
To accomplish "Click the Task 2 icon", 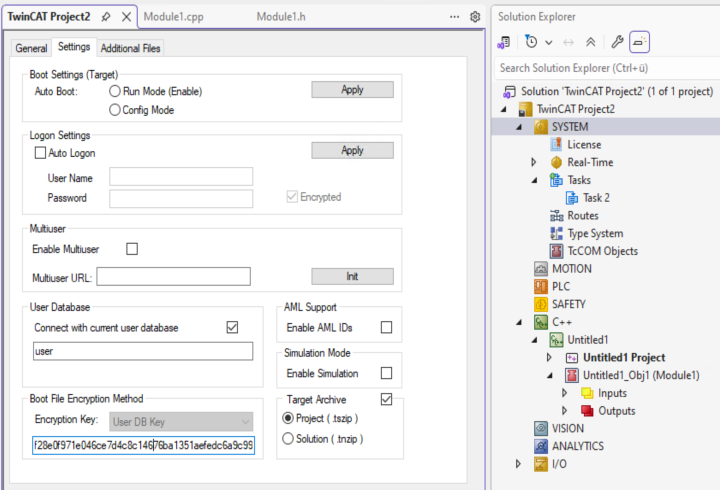I will tap(572, 198).
